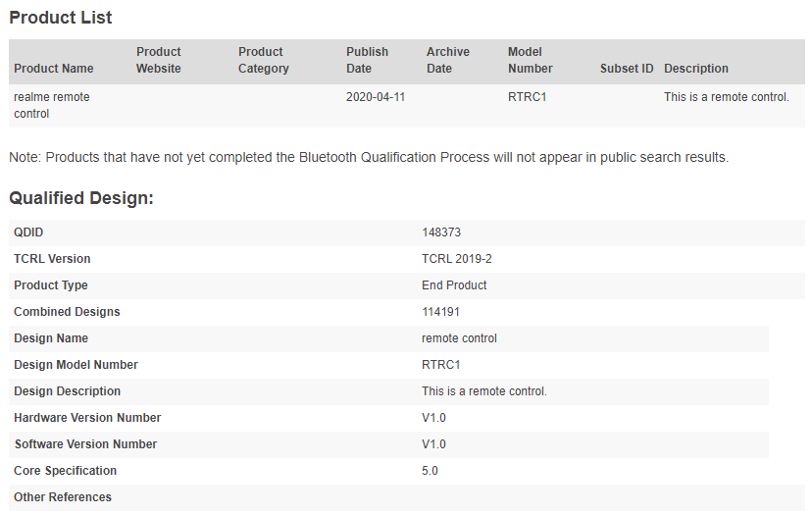Click the combined design number 114191
Image resolution: width=812 pixels, height=515 pixels.
(440, 311)
